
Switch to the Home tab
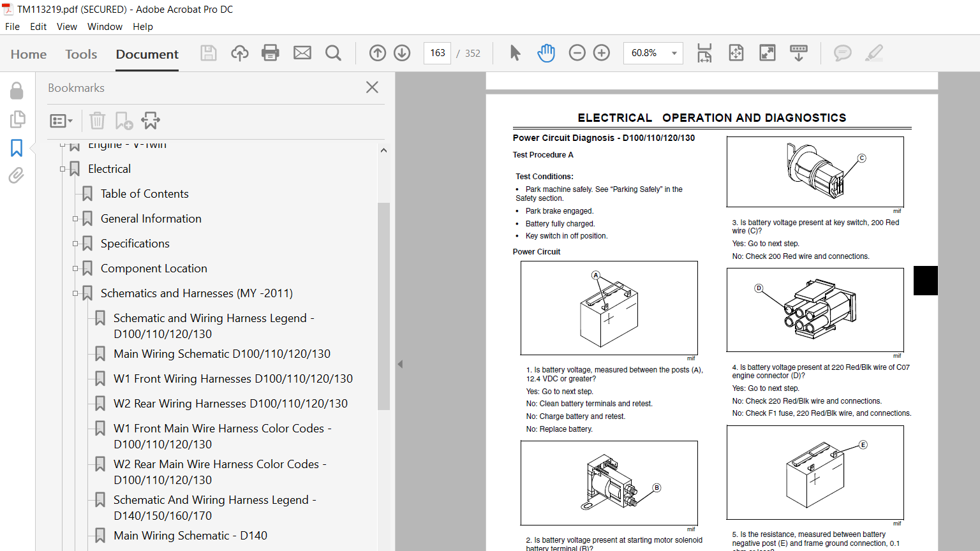pyautogui.click(x=29, y=54)
